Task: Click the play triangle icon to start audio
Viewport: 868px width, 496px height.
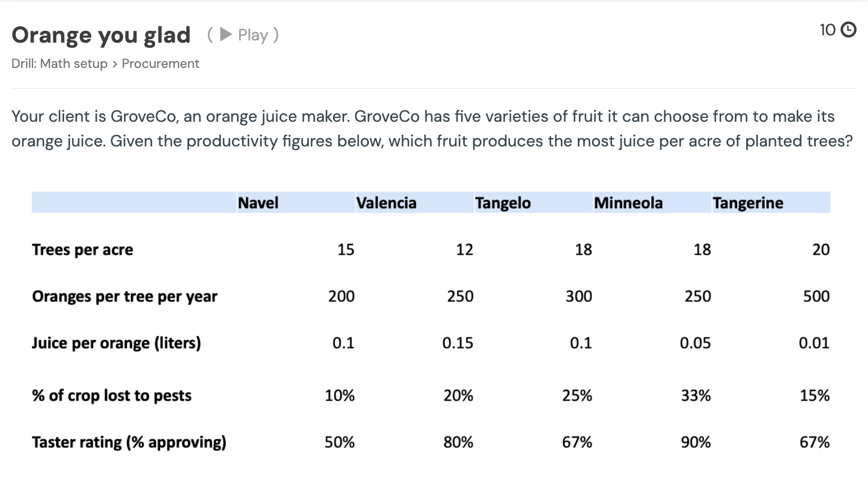Action: click(225, 34)
